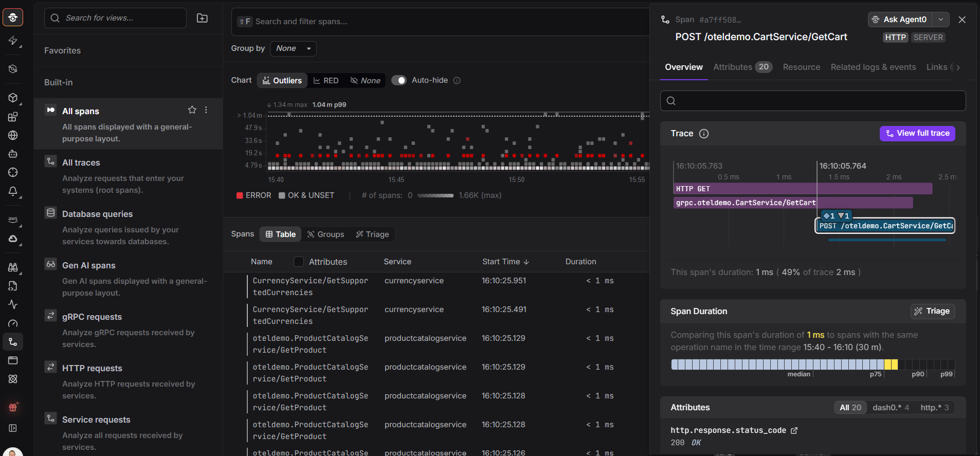Select the tracing icon in left sidebar
This screenshot has height=456, width=980.
[13, 342]
